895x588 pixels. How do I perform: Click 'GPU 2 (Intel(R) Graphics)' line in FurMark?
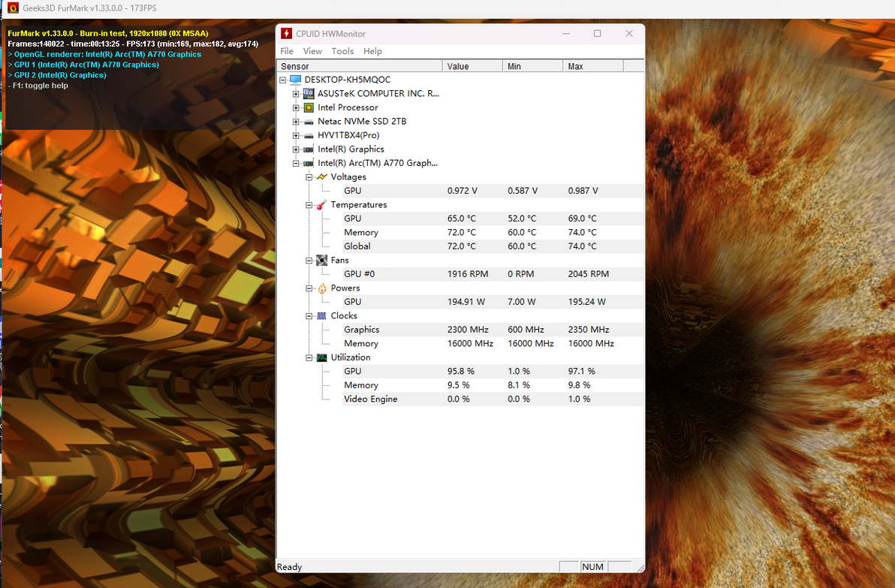(x=57, y=75)
